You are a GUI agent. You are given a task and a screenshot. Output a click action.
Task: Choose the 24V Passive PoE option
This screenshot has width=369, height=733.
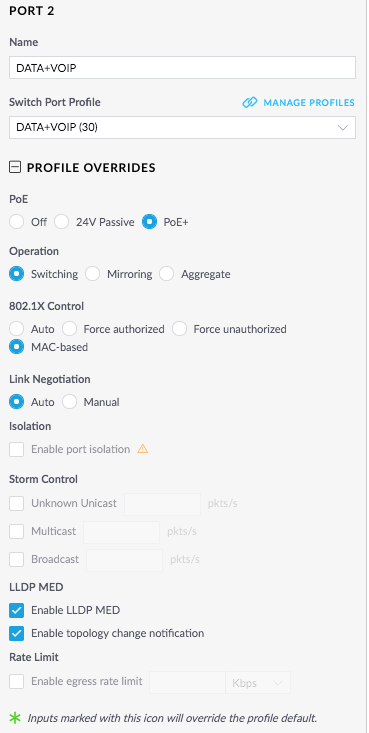62,222
